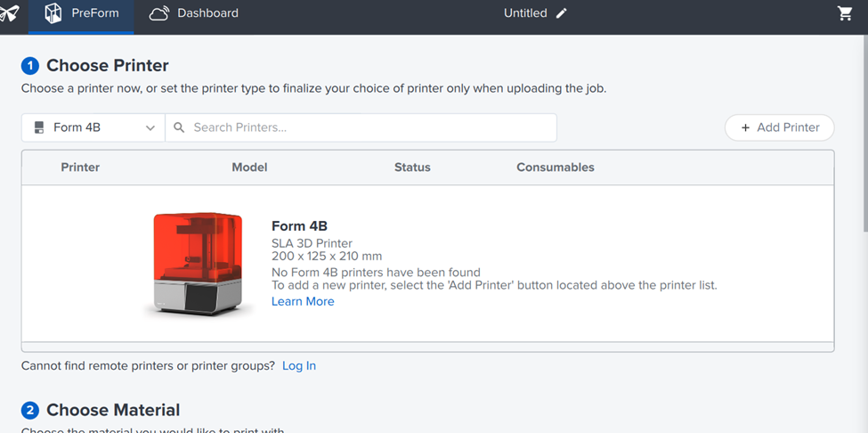Screen dimensions: 868x433
Task: Open the Learn More link
Action: 303,301
